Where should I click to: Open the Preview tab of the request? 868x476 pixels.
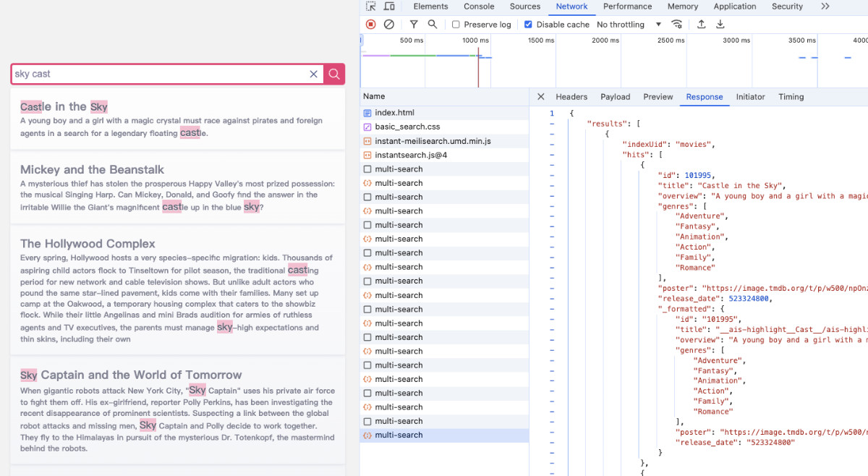tap(658, 97)
